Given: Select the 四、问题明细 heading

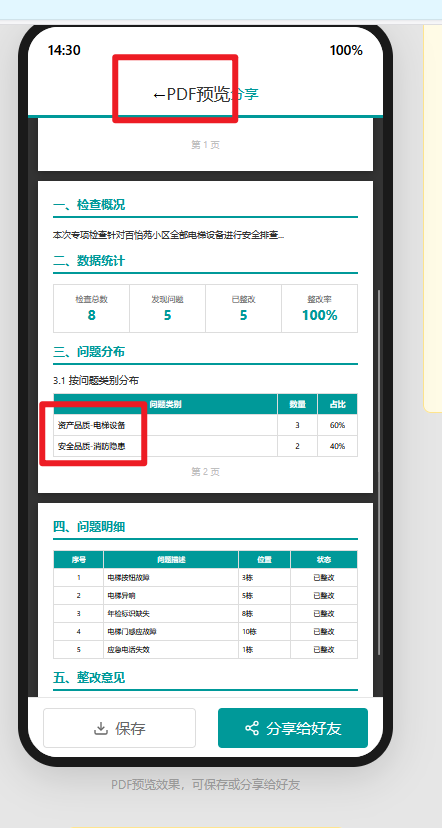Looking at the screenshot, I should 89,526.
